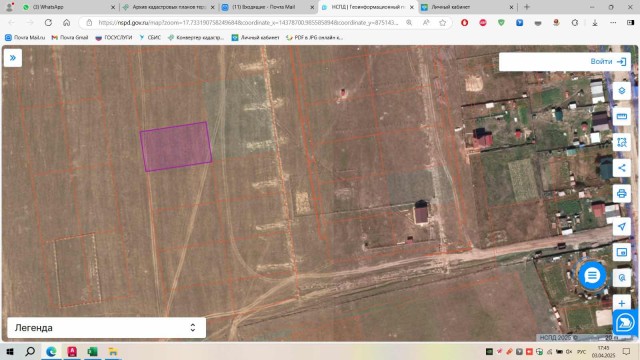Open Microsoft Edge from taskbar
The height and width of the screenshot is (360, 640).
point(51,351)
